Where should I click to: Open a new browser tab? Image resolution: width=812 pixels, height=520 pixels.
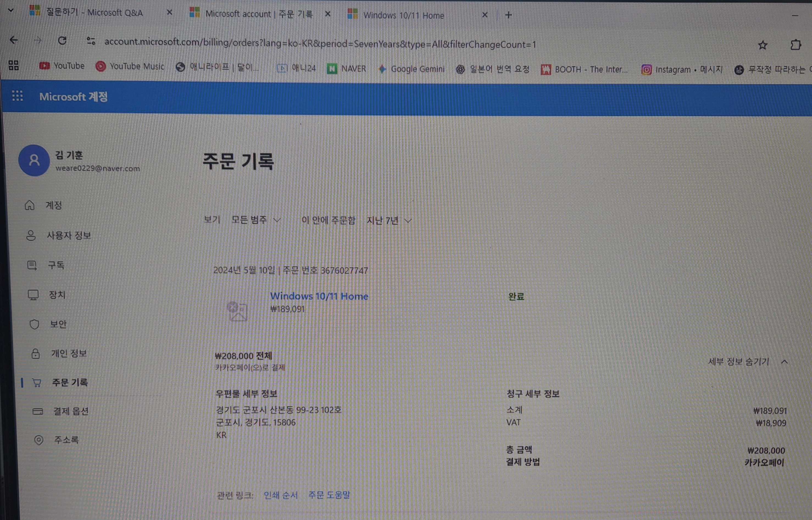click(x=508, y=15)
